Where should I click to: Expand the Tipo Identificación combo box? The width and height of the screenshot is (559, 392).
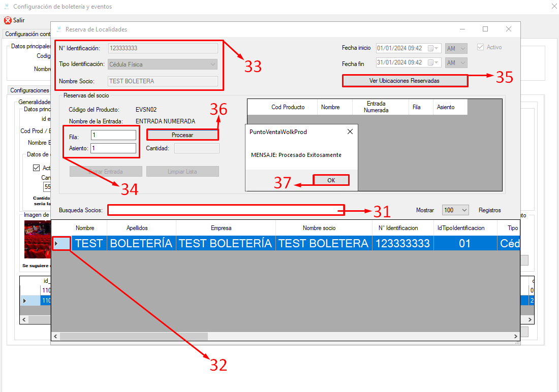point(212,64)
